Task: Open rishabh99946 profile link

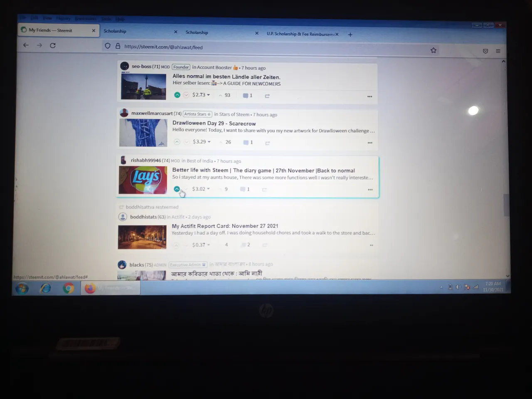Action: 145,160
